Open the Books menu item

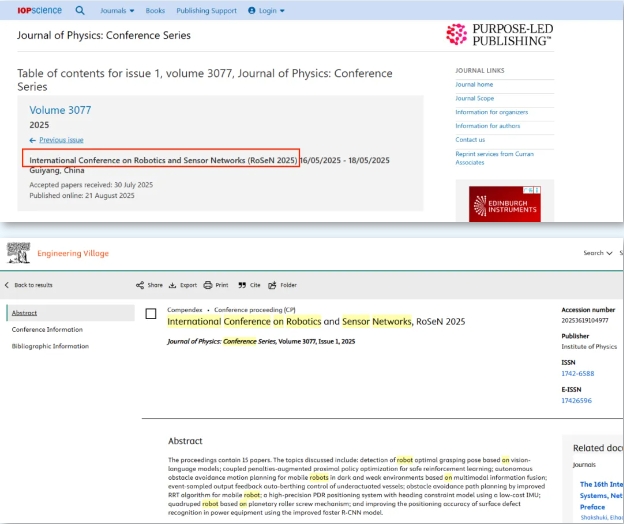pos(155,11)
